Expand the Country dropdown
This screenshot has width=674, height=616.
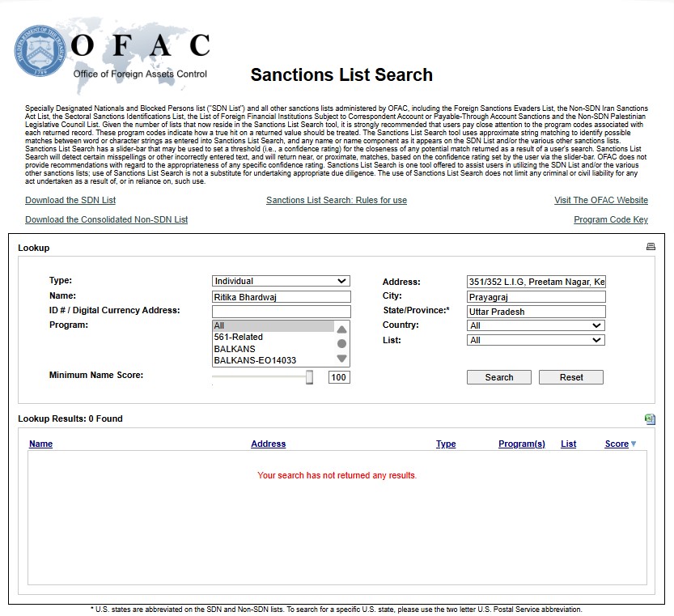point(536,325)
